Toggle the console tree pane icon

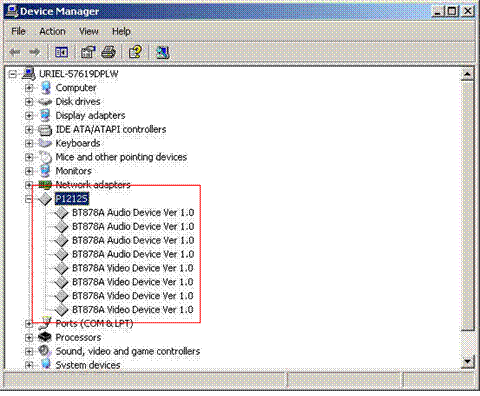[61, 52]
